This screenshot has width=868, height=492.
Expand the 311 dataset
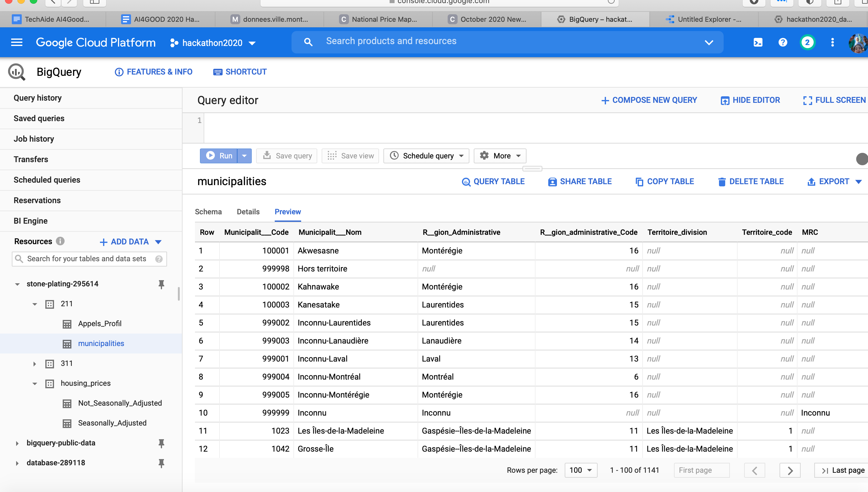pos(34,364)
